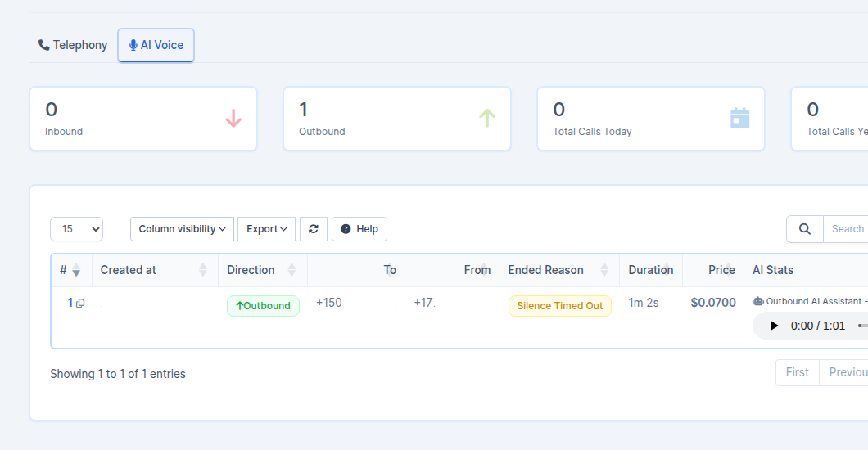Screen dimensions: 868x450
Task: Sort by Ended Reason column
Action: coord(559,270)
